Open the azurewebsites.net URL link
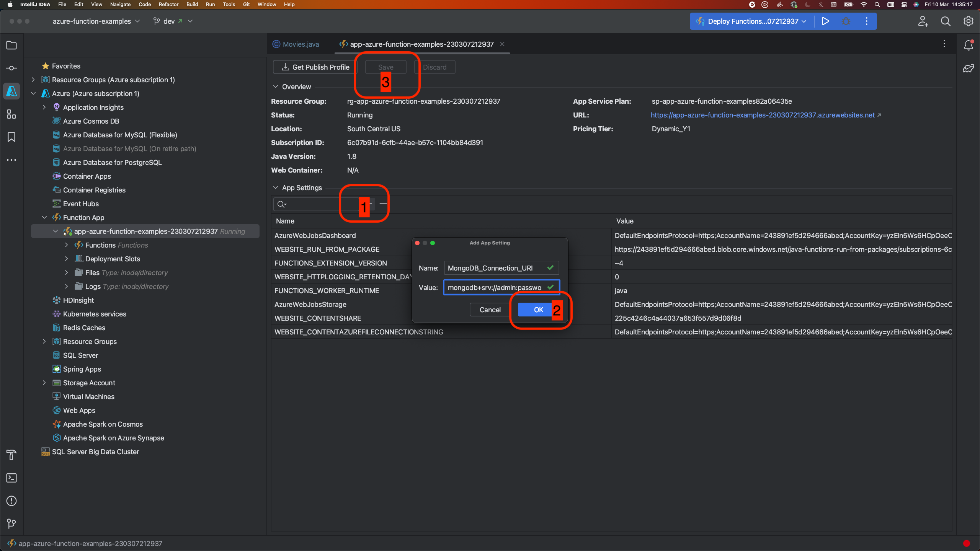 [763, 115]
